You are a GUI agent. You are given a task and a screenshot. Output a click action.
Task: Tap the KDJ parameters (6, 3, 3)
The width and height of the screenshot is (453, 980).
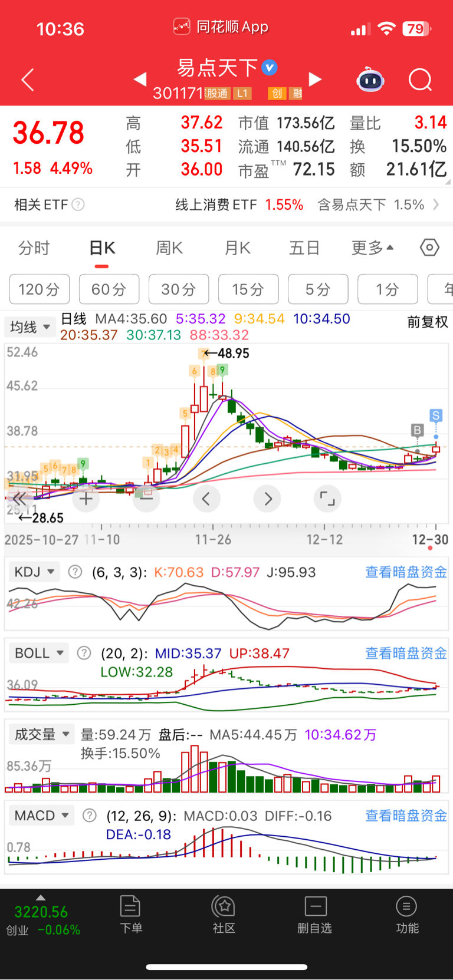(x=120, y=572)
